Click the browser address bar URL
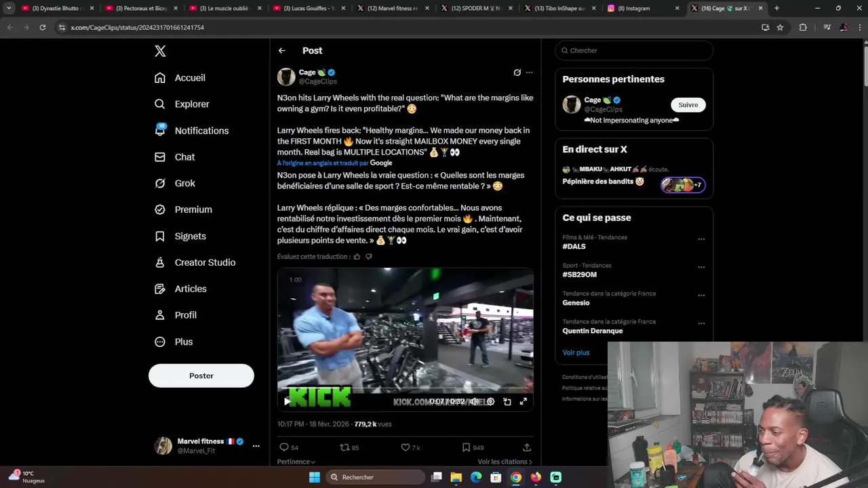Image resolution: width=868 pixels, height=488 pixels. click(x=137, y=27)
